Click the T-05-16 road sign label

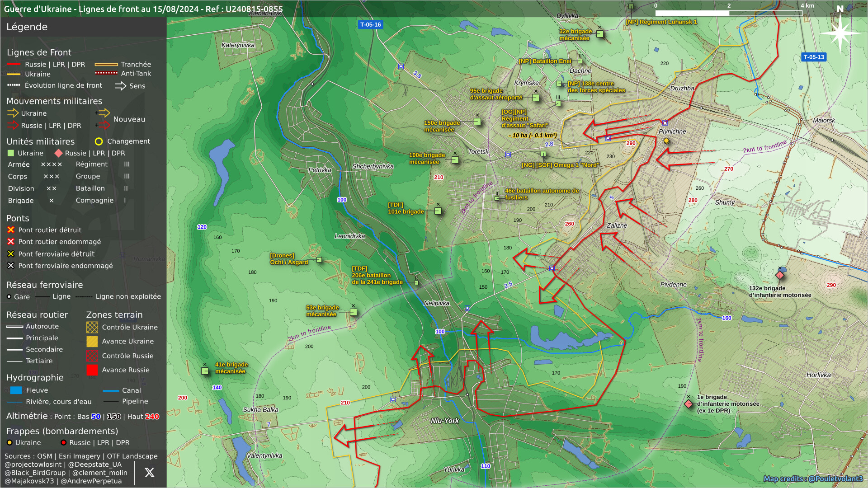(x=370, y=25)
